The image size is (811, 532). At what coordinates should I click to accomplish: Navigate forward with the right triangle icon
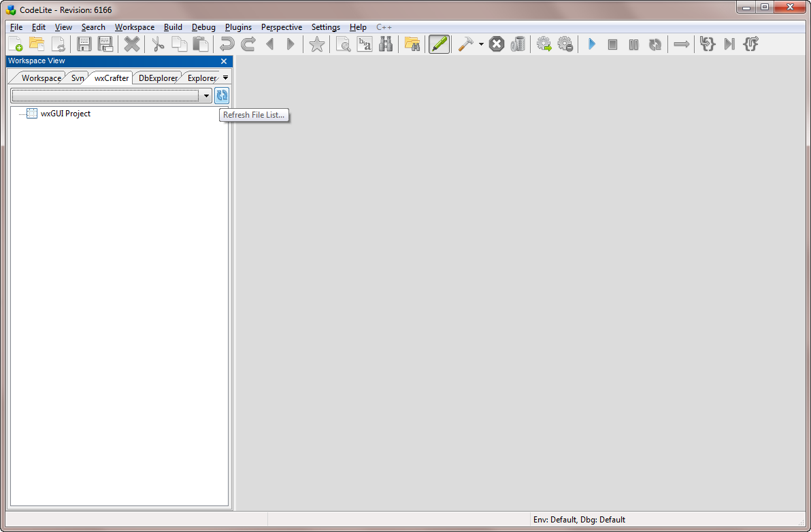coord(290,44)
